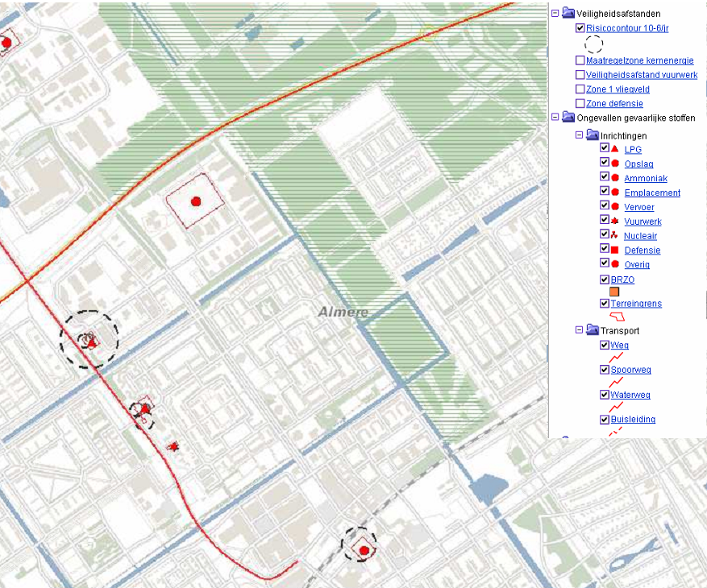Click the red fireworks star marker on the map
Viewport: 707px width, 588px height.
173,446
